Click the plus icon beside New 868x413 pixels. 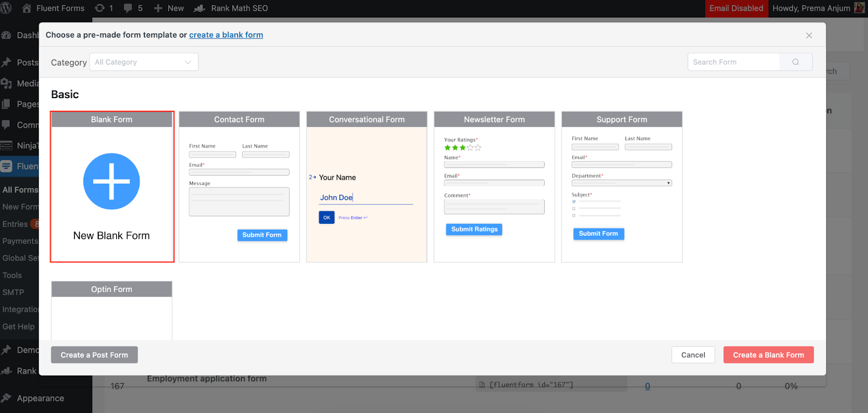[x=158, y=8]
